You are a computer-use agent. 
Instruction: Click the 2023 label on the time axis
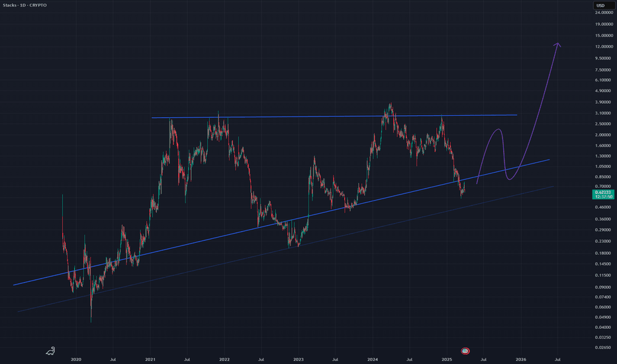(x=299, y=358)
